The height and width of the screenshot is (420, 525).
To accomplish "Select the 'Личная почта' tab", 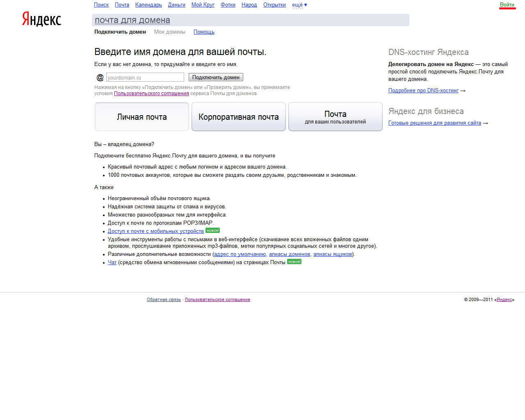I will (x=142, y=117).
